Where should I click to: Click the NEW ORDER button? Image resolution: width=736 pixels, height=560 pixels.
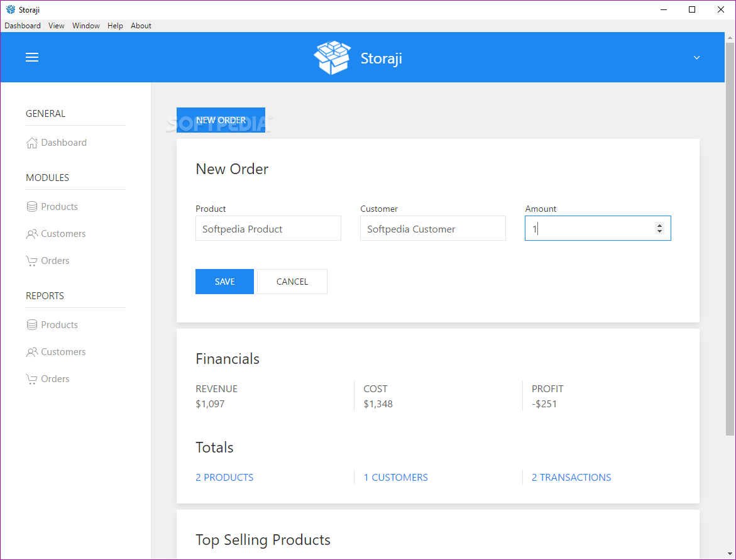click(x=221, y=120)
